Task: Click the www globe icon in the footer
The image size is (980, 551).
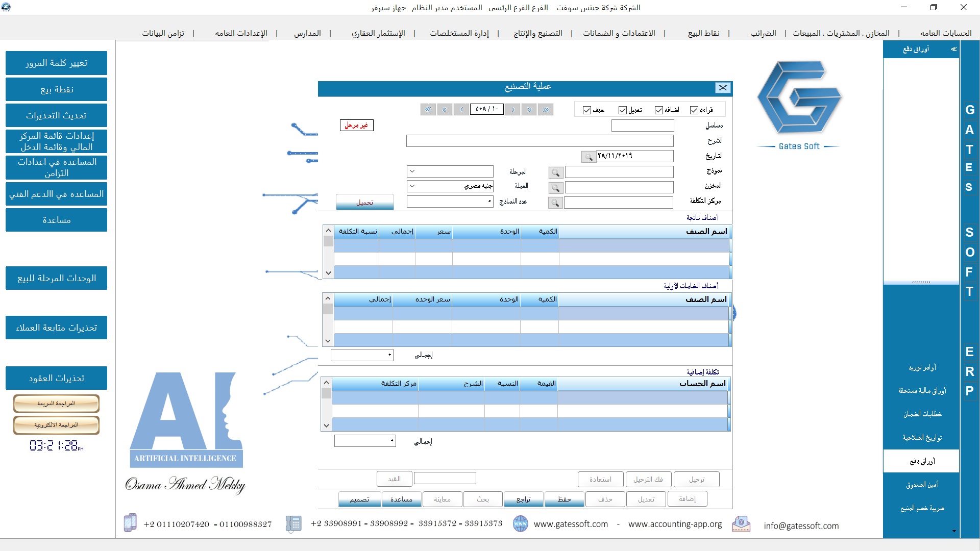Action: [x=520, y=523]
